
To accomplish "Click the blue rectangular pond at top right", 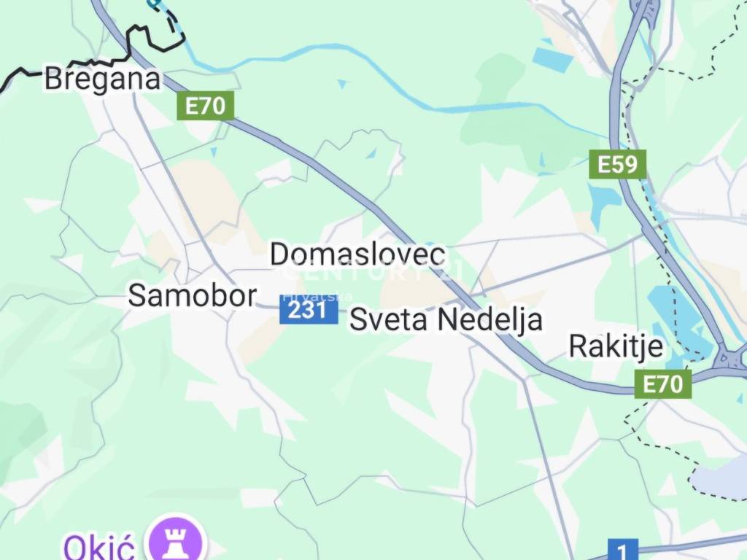I will tap(553, 60).
